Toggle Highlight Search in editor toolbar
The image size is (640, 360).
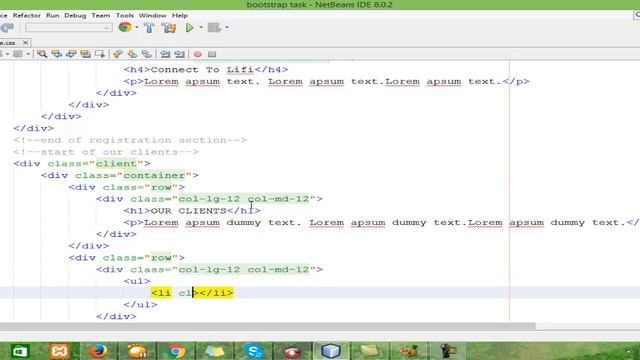click(85, 54)
